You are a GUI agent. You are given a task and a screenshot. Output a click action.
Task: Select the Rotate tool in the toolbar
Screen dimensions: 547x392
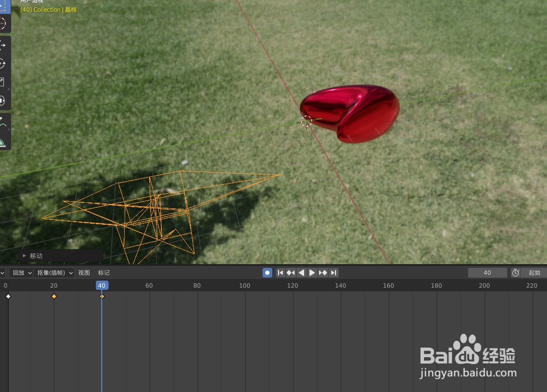[x=6, y=64]
